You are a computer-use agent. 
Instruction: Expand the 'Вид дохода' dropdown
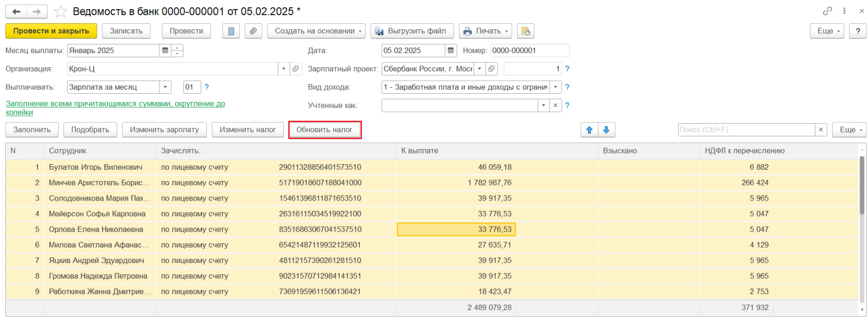tap(555, 87)
